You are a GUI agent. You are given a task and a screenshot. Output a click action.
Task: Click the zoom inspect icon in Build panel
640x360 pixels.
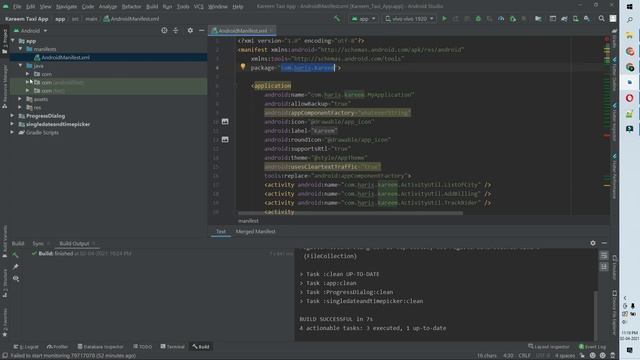point(16,278)
